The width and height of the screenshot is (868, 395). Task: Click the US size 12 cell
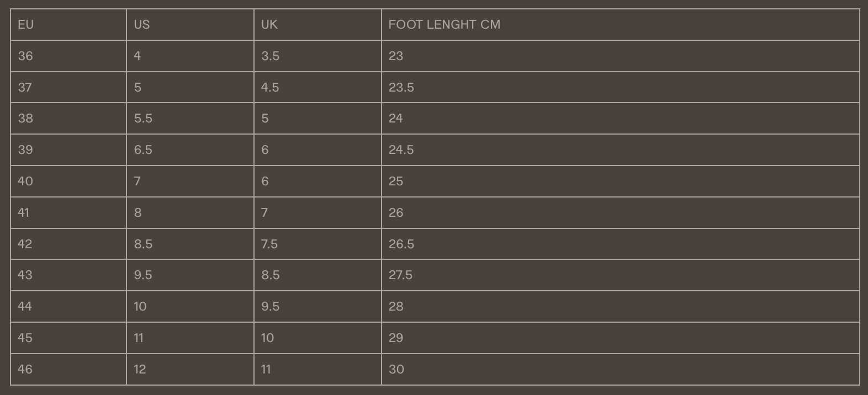coord(140,370)
